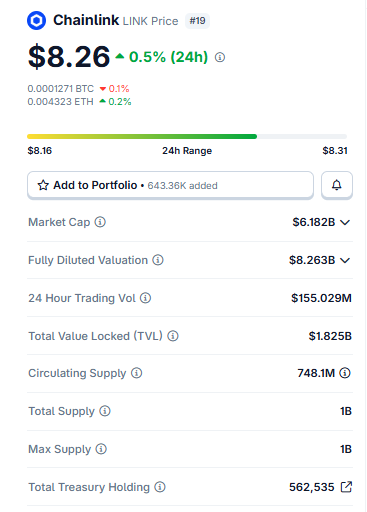Click the 1B value in Max Supply row

346,449
